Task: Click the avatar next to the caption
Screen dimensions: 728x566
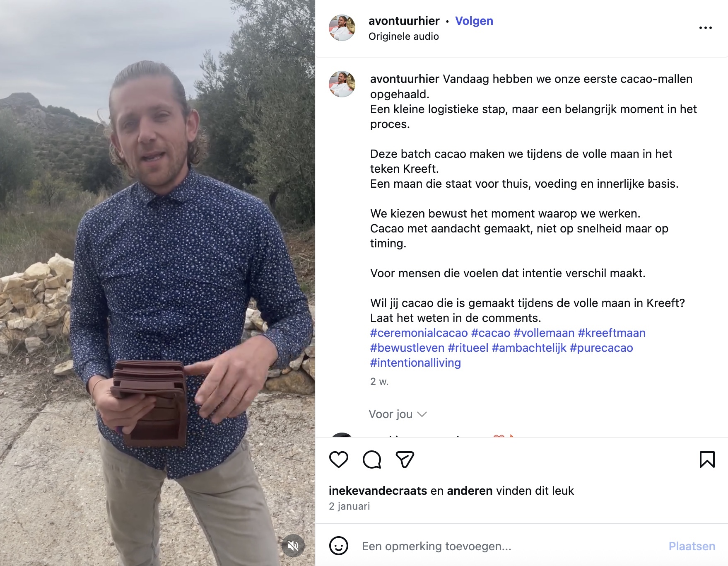Action: coord(342,84)
